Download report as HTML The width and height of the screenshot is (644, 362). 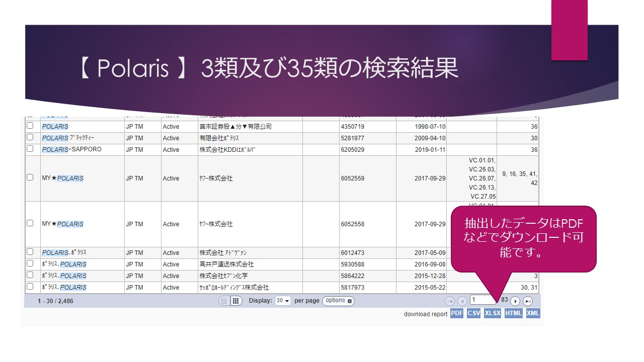click(x=514, y=313)
